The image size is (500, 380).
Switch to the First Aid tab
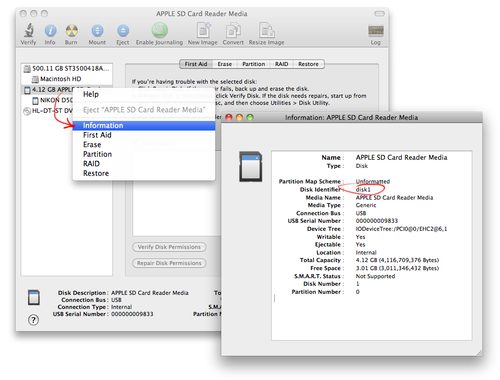click(x=196, y=64)
